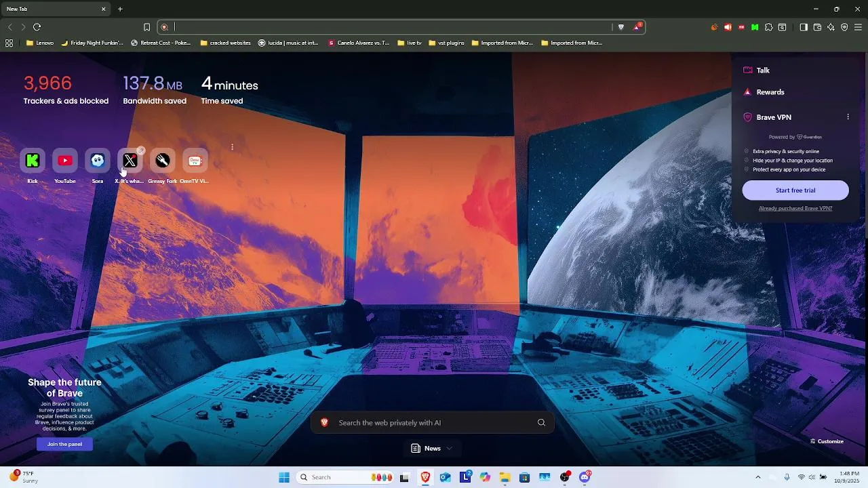The width and height of the screenshot is (868, 488).
Task: Open the Retreat Cost - Poke... bookmark
Action: pos(161,43)
